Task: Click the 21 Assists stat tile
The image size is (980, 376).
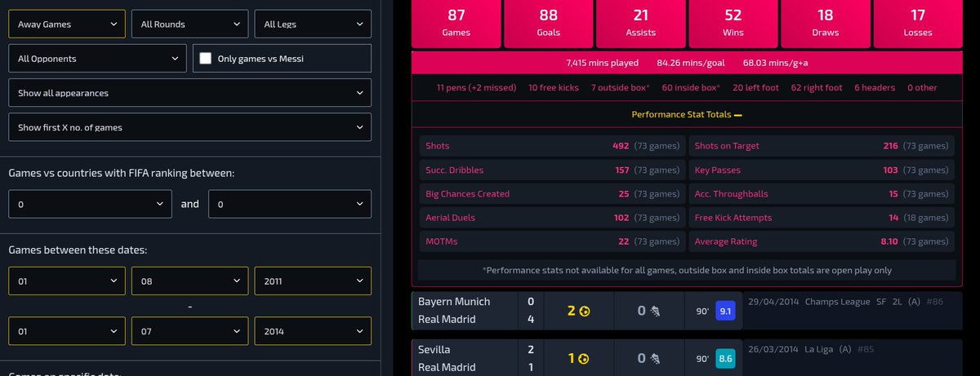Action: coord(640,23)
